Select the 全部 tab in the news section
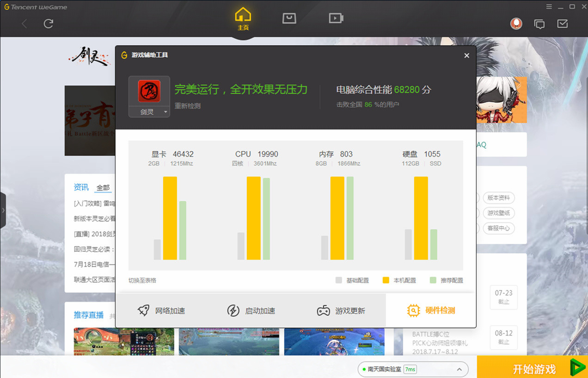 point(103,188)
